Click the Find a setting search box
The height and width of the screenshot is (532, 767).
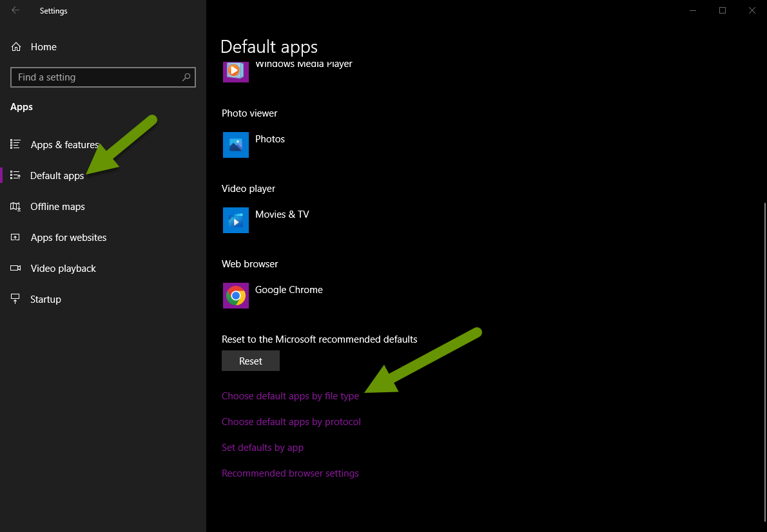click(102, 77)
